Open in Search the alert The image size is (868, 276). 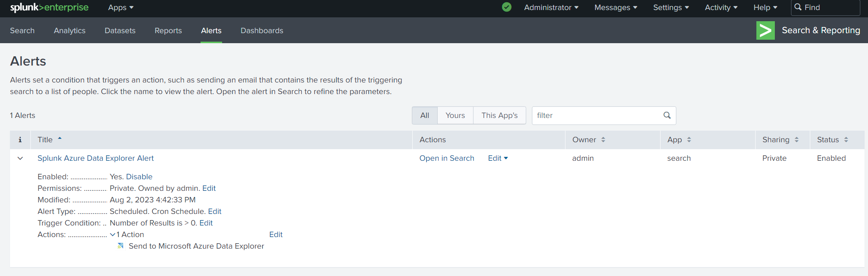click(x=447, y=158)
